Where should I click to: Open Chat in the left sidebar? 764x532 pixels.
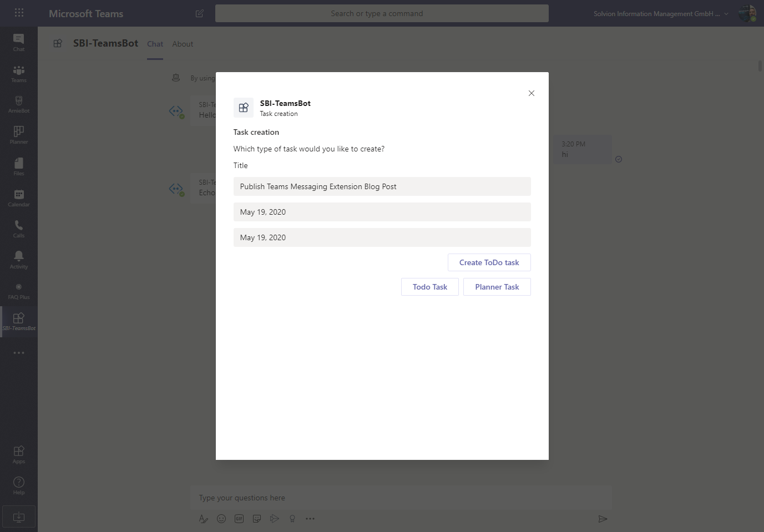click(19, 42)
